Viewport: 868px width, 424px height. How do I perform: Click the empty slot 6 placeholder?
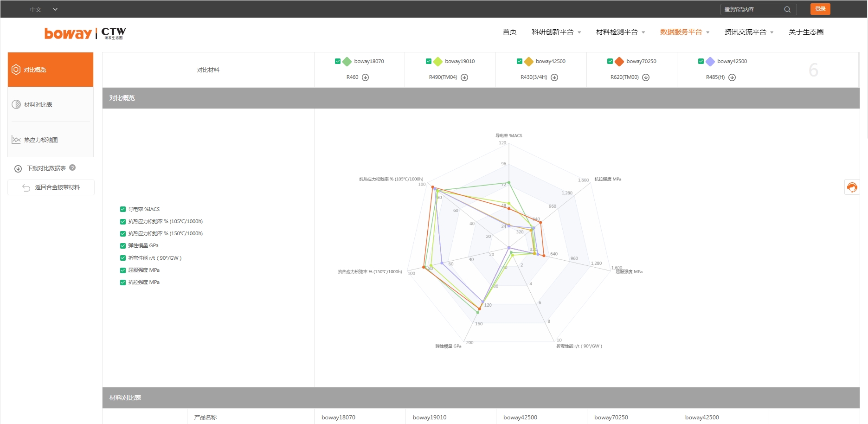tap(813, 70)
